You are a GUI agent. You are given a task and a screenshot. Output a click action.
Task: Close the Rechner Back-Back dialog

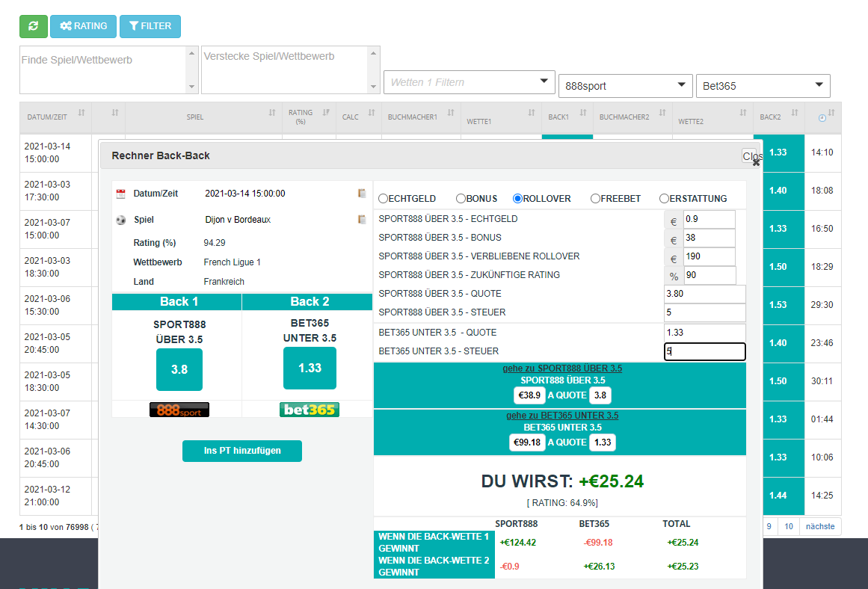pos(751,157)
